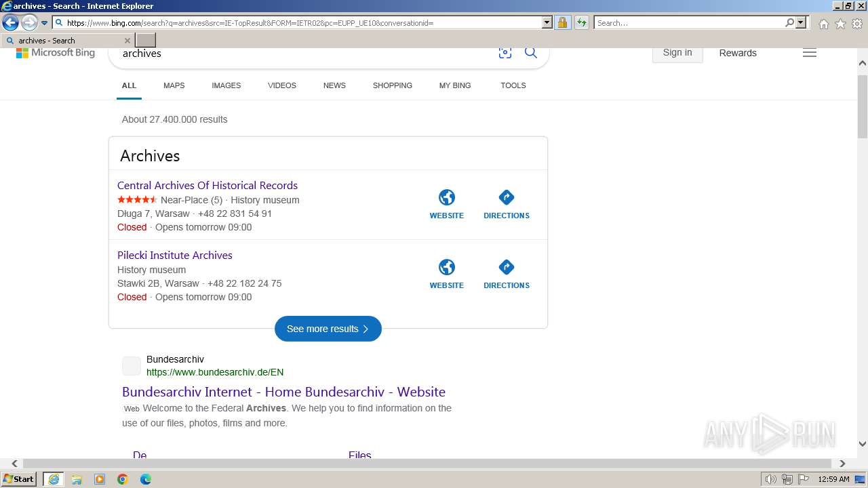Switch to the NEWS tab
Image resolution: width=868 pixels, height=488 pixels.
[x=334, y=85]
